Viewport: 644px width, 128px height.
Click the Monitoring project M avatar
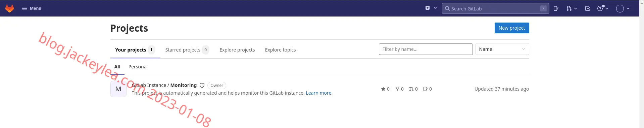pyautogui.click(x=118, y=89)
